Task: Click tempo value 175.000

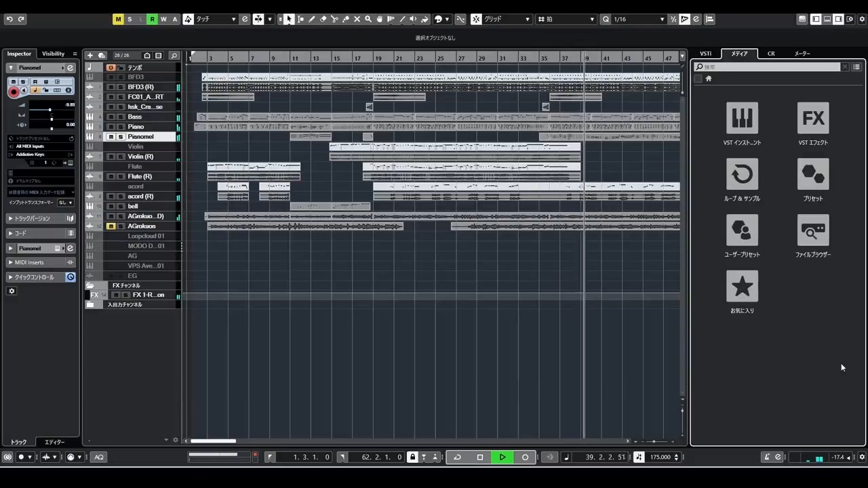Action: click(660, 457)
